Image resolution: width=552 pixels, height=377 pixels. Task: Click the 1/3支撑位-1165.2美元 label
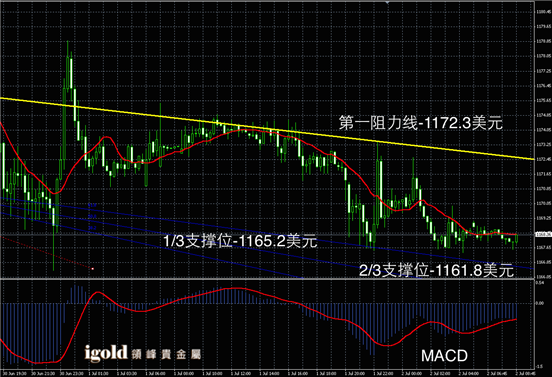point(240,241)
